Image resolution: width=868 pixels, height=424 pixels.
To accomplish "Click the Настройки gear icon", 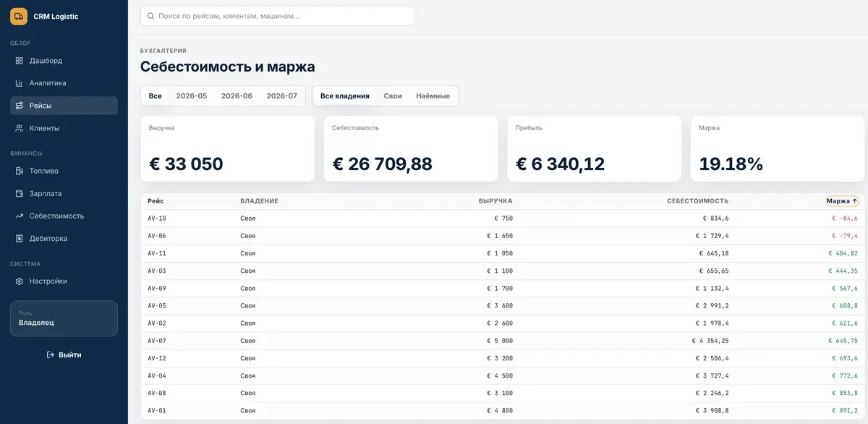I will [x=20, y=281].
